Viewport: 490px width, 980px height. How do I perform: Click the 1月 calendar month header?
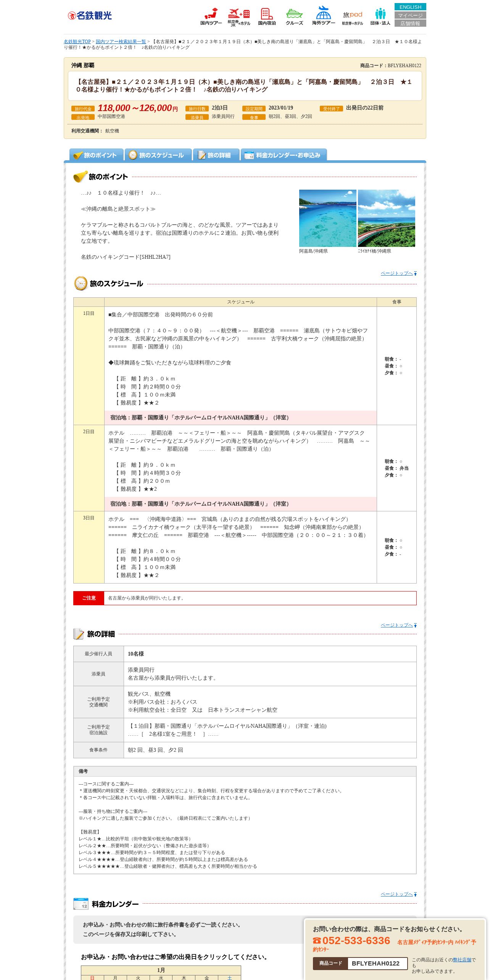(x=161, y=970)
